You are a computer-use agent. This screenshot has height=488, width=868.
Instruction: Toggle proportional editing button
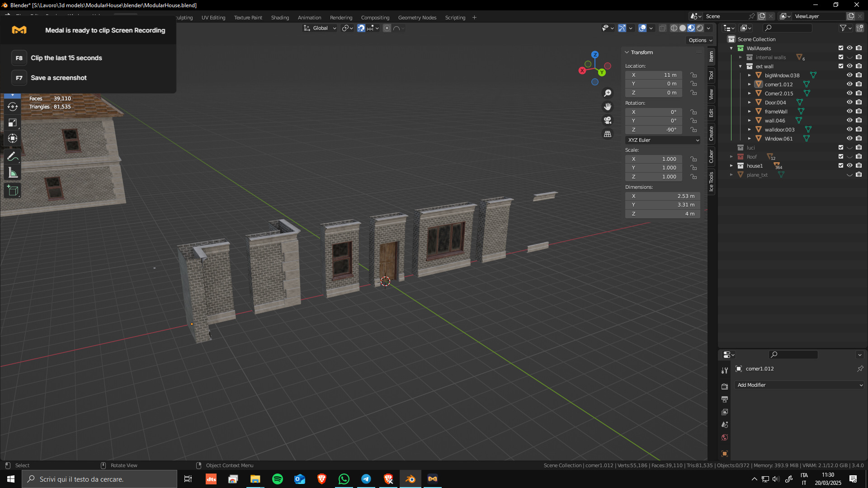pos(387,28)
